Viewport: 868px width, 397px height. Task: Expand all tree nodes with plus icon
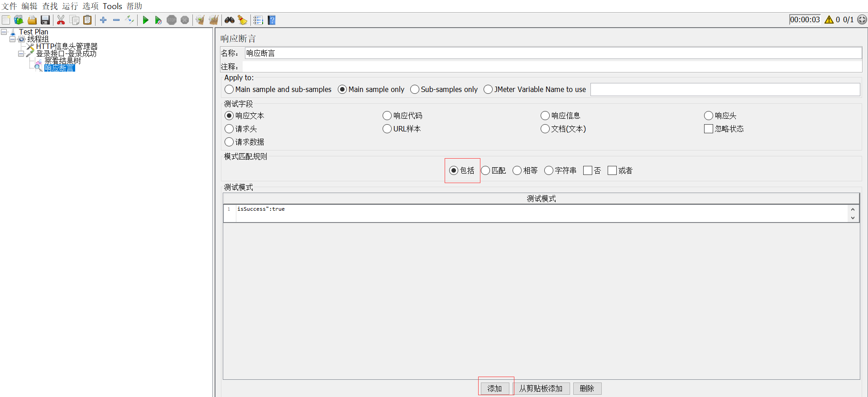tap(103, 20)
